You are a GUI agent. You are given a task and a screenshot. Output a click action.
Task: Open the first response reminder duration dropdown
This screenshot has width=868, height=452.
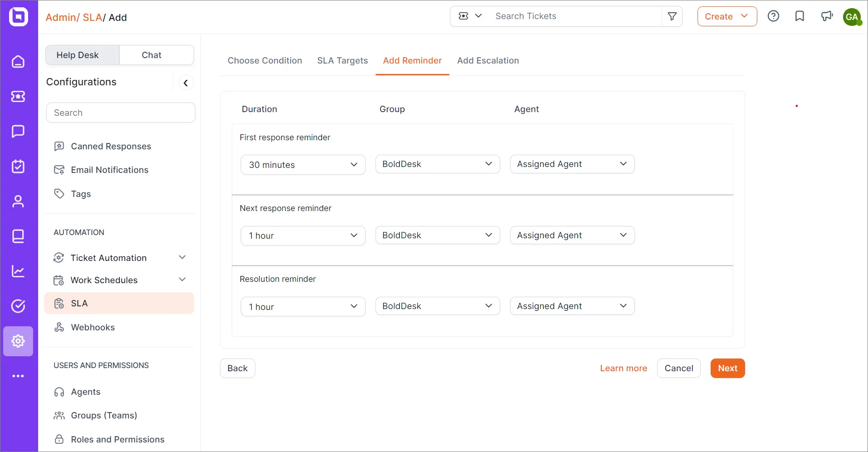click(x=303, y=164)
